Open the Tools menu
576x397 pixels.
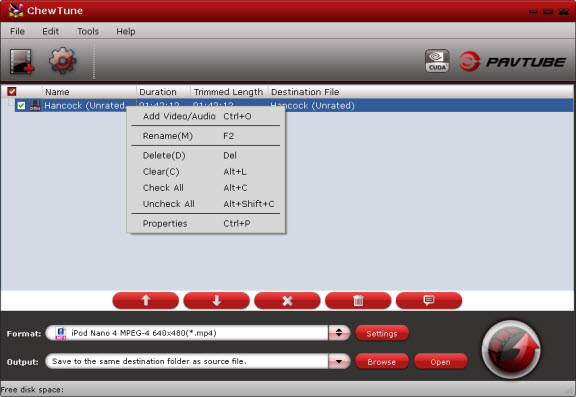point(88,32)
